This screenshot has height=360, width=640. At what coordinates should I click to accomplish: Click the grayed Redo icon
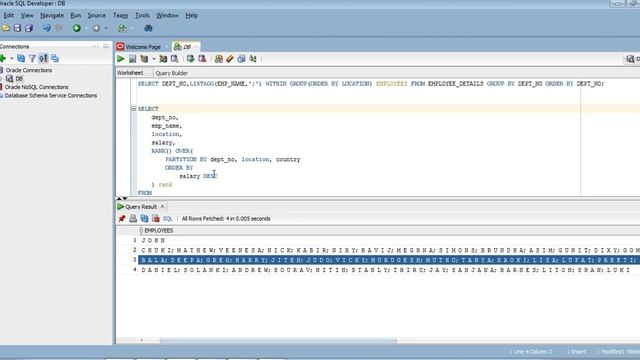click(x=59, y=28)
